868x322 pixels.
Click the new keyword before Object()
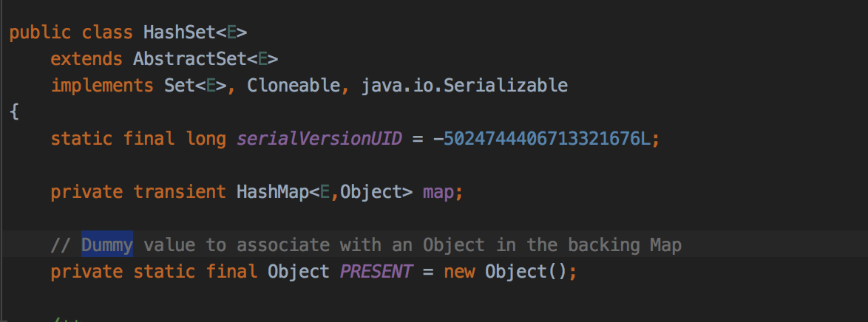458,271
